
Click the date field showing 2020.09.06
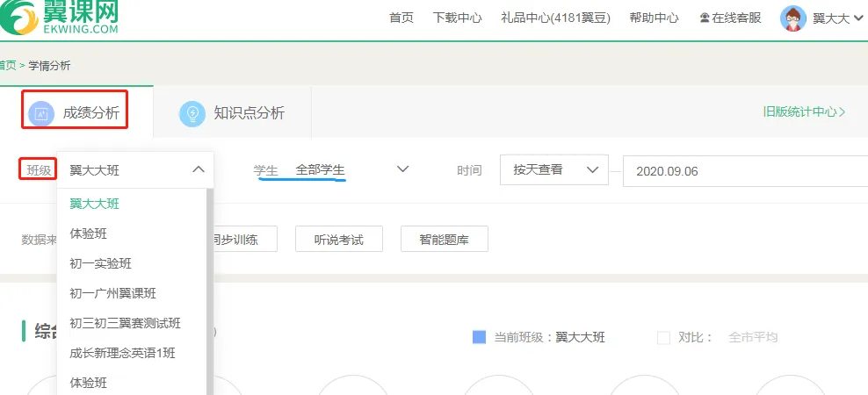pyautogui.click(x=745, y=171)
